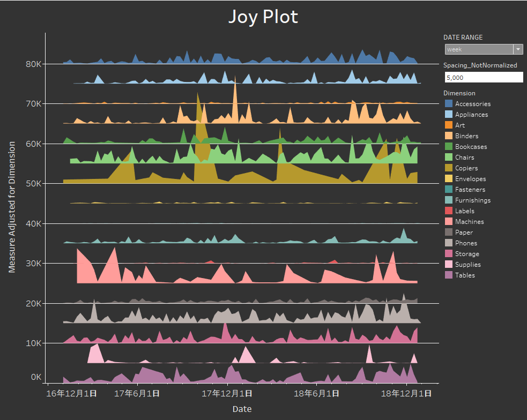Select the Chairs item in the legend
Viewport: 527px width, 420px height.
[x=449, y=157]
